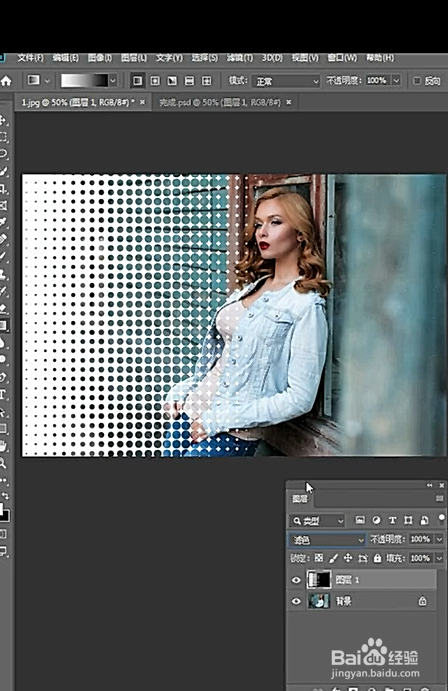Open the 滤镜(T) menu
The width and height of the screenshot is (448, 691).
240,58
